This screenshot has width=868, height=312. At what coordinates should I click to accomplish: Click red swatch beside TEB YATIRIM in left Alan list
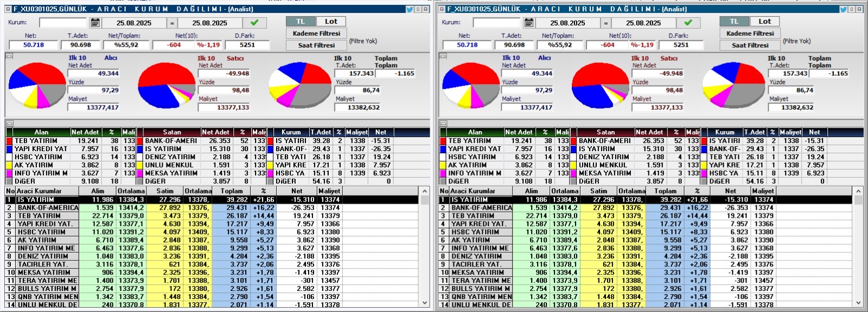click(x=9, y=141)
